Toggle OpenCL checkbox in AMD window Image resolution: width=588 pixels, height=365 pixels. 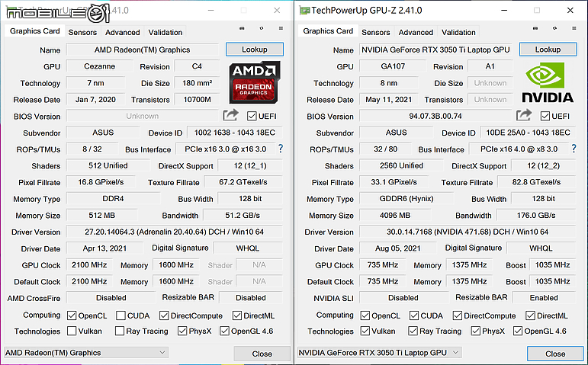(72, 315)
